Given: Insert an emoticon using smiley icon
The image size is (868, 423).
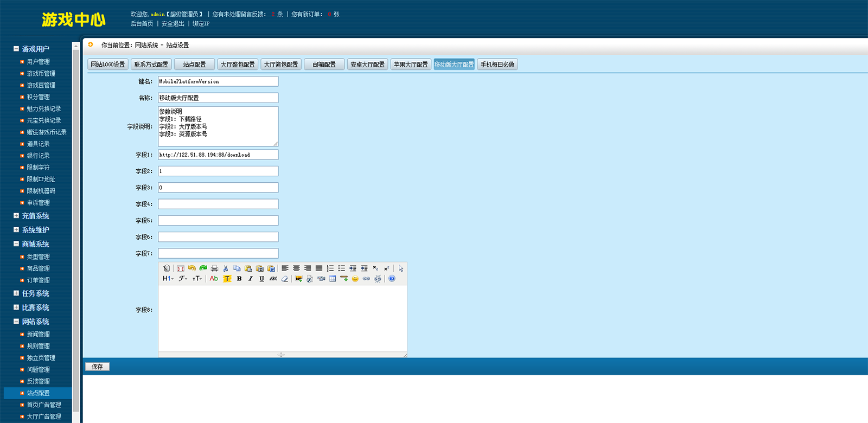Looking at the screenshot, I should [355, 279].
